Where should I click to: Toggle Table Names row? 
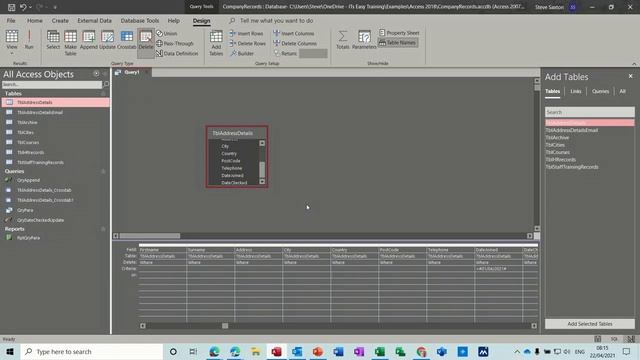pyautogui.click(x=398, y=42)
